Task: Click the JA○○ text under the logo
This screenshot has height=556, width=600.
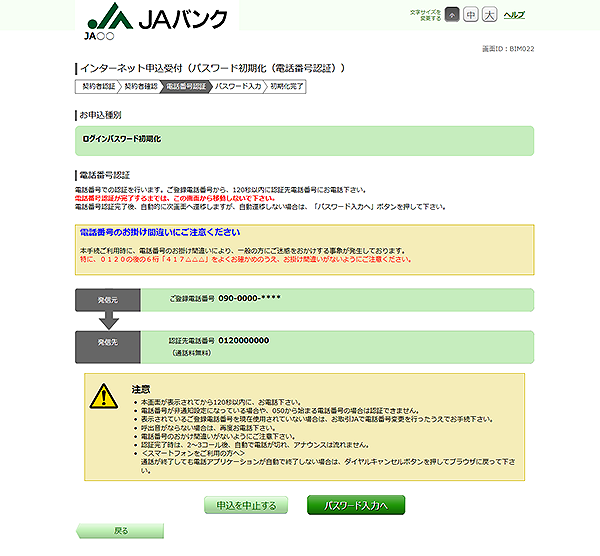Action: tap(99, 36)
